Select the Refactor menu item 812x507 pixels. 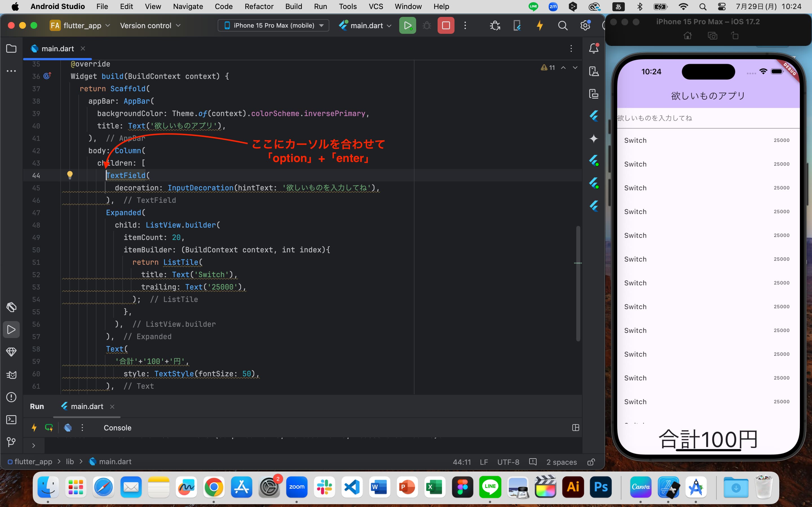click(x=257, y=6)
